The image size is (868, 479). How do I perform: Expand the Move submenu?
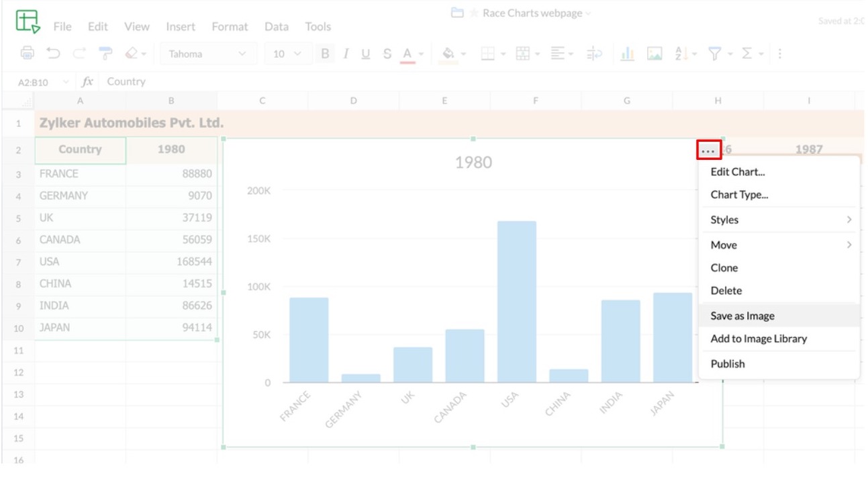point(779,245)
